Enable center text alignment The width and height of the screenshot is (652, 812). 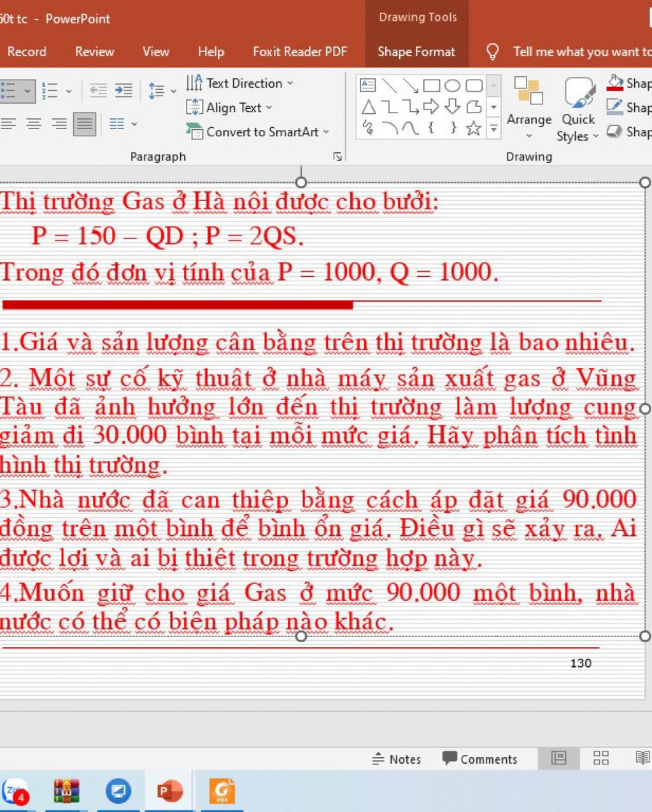coord(33,124)
